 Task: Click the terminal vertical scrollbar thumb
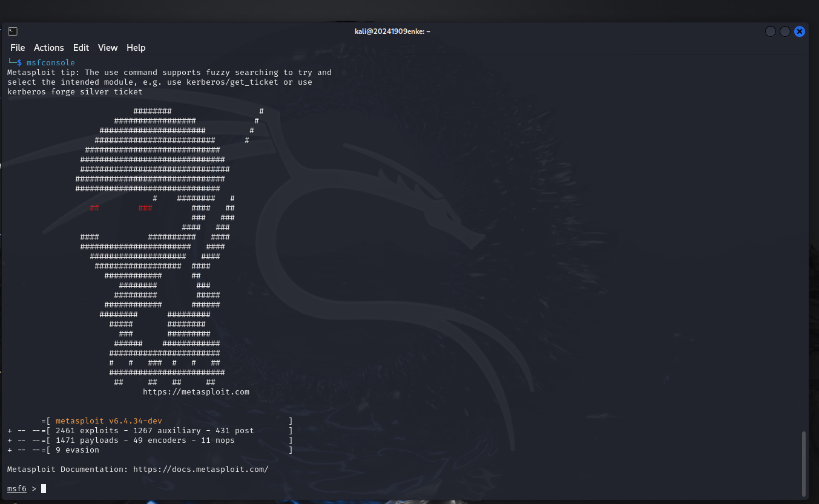[x=804, y=463]
